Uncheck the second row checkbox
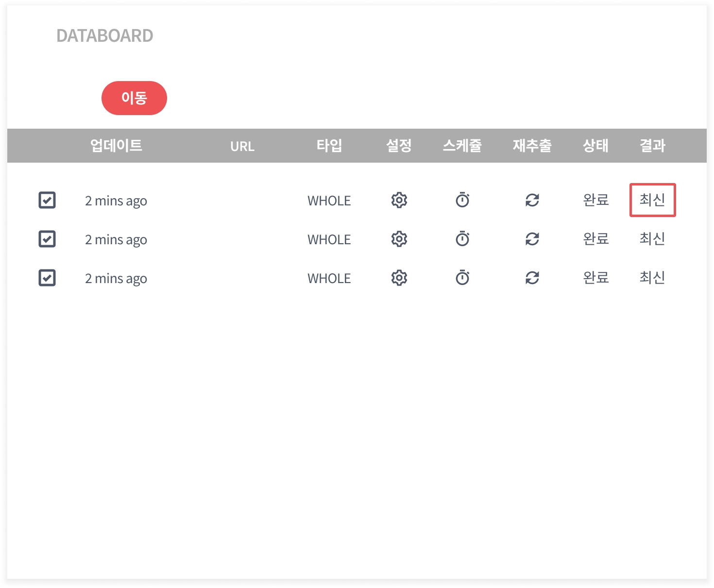This screenshot has width=714, height=588. click(x=47, y=239)
